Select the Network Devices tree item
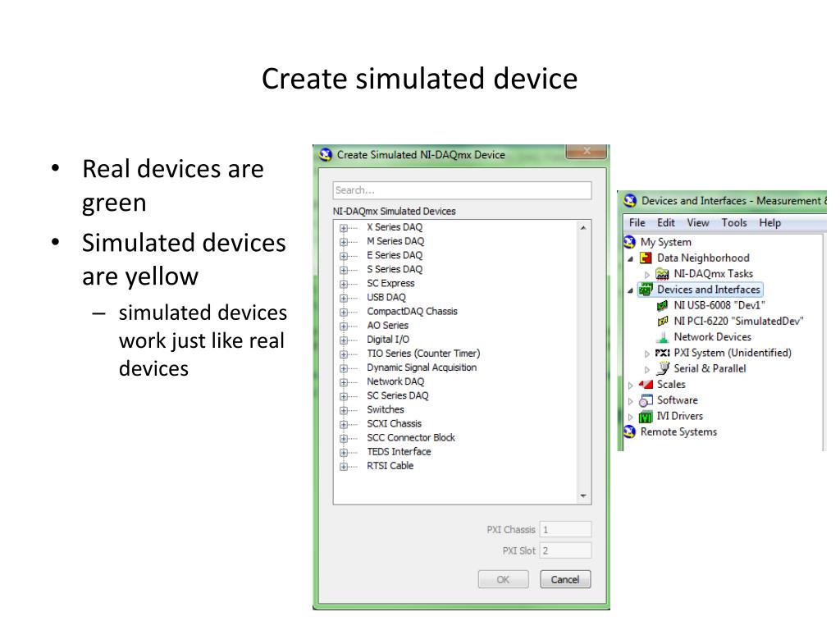 click(x=713, y=337)
